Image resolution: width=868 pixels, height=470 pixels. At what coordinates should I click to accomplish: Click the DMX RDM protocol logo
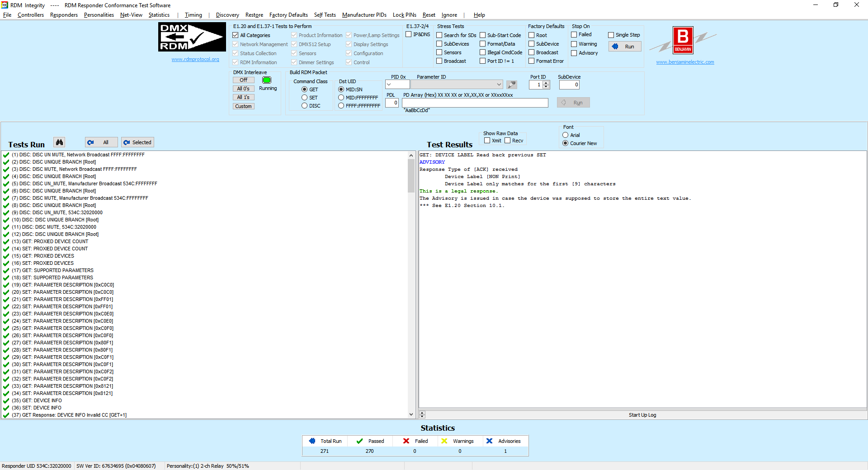click(x=192, y=37)
